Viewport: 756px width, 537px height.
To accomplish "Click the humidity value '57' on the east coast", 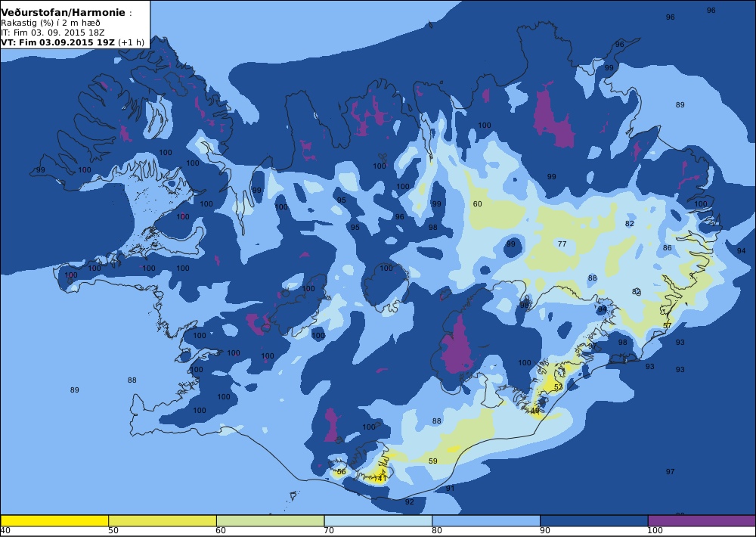I will tap(668, 326).
